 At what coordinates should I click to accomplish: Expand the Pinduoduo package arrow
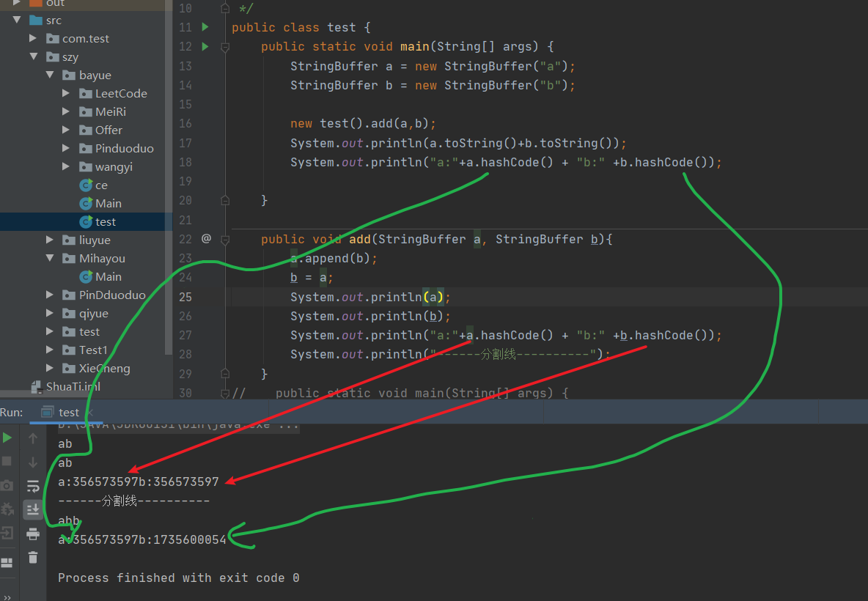click(x=66, y=148)
